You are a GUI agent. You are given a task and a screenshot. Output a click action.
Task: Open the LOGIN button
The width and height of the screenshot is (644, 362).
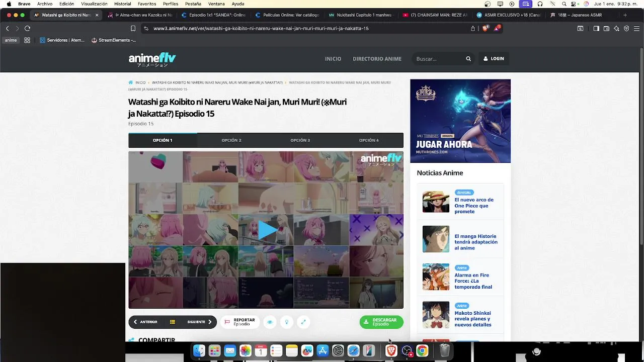point(494,59)
